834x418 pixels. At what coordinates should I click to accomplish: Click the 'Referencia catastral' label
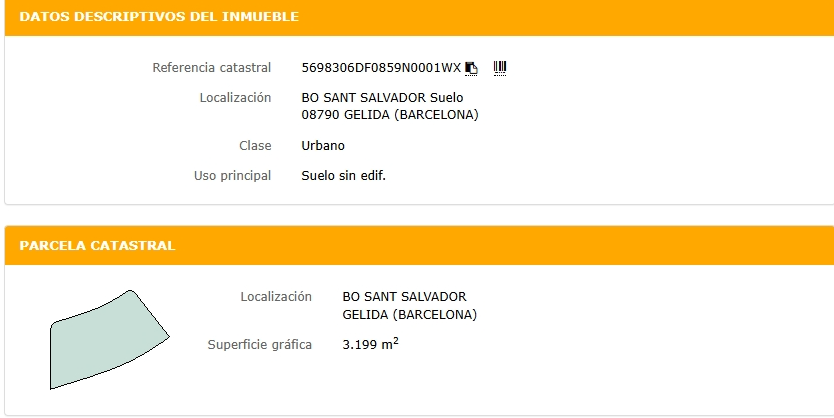(211, 68)
